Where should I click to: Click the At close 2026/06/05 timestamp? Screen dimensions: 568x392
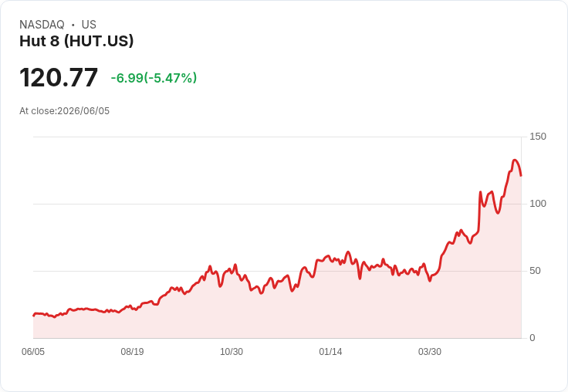pyautogui.click(x=65, y=111)
